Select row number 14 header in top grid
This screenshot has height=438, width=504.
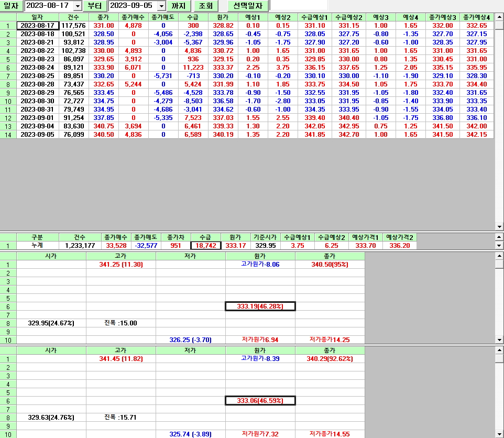coord(8,135)
